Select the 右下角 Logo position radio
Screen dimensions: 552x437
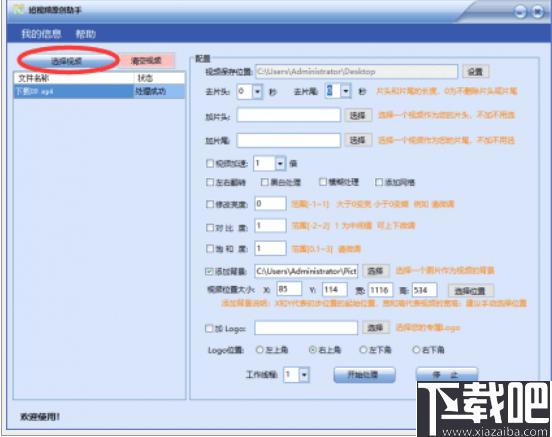pyautogui.click(x=416, y=350)
